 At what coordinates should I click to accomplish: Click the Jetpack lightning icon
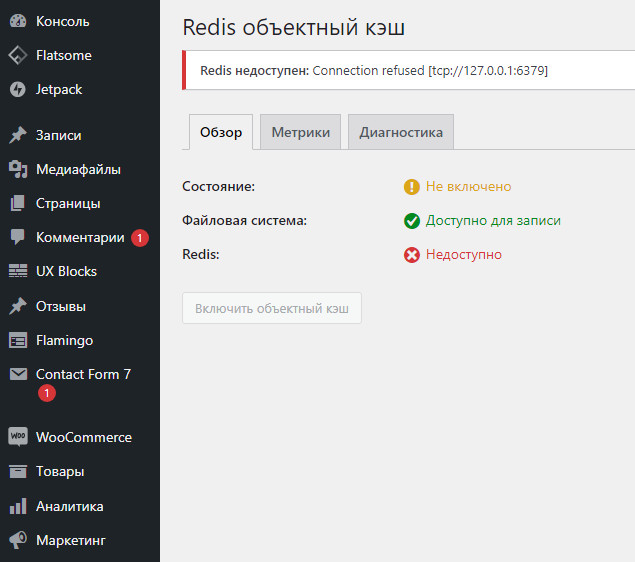[x=18, y=89]
